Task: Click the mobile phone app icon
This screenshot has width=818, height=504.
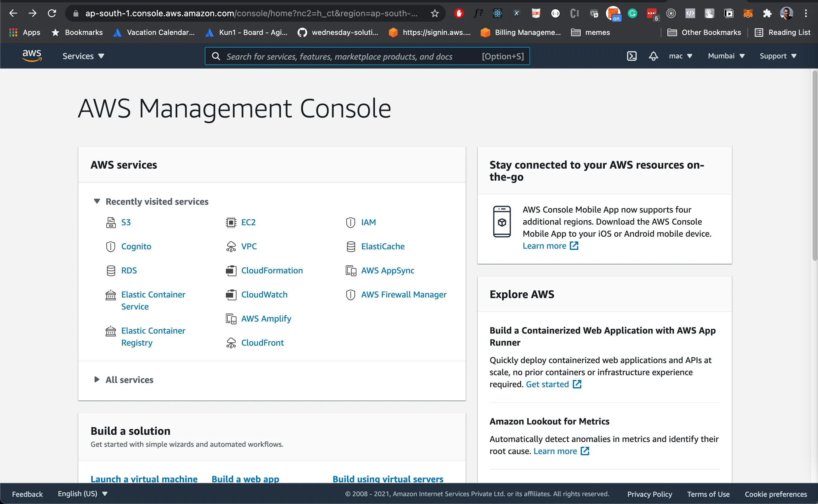Action: (x=502, y=221)
